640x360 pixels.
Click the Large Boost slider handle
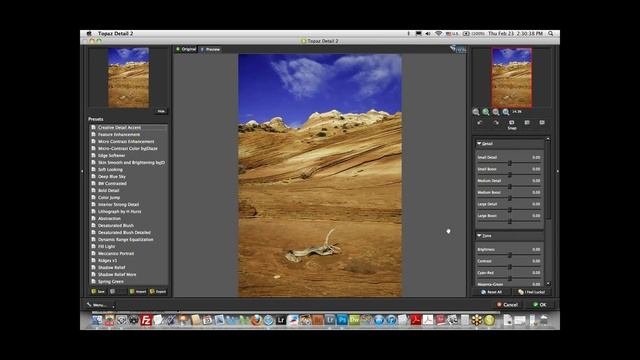510,222
